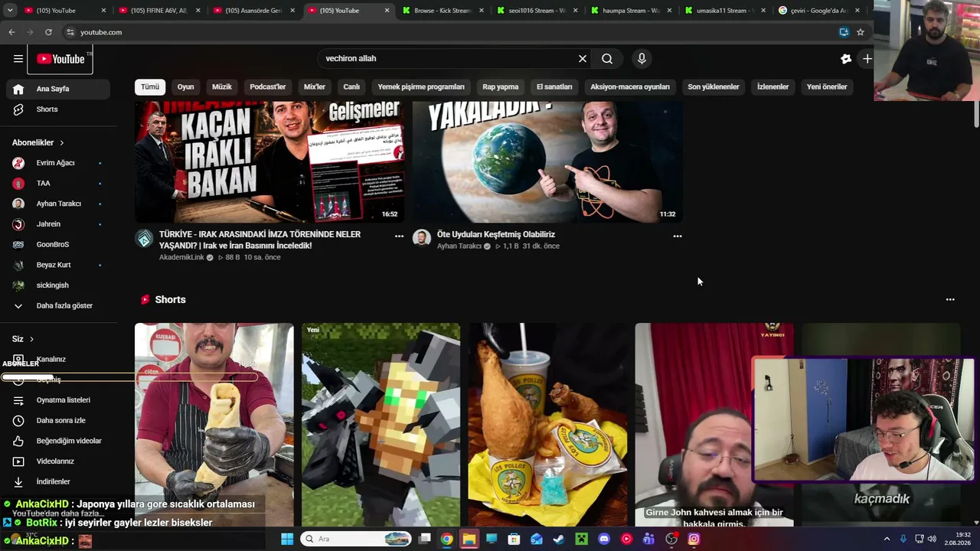
Task: Open the YouTube hamburger guide menu
Action: pyautogui.click(x=18, y=59)
